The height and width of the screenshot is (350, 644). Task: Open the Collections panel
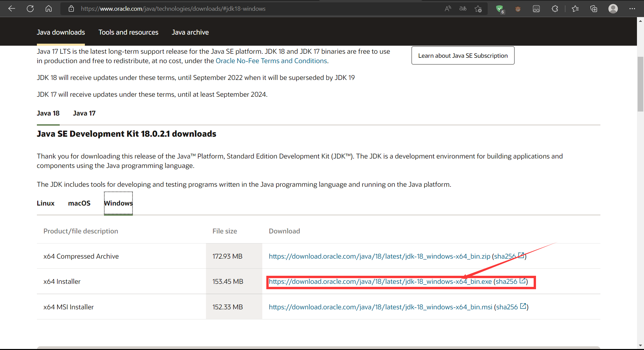click(x=594, y=9)
